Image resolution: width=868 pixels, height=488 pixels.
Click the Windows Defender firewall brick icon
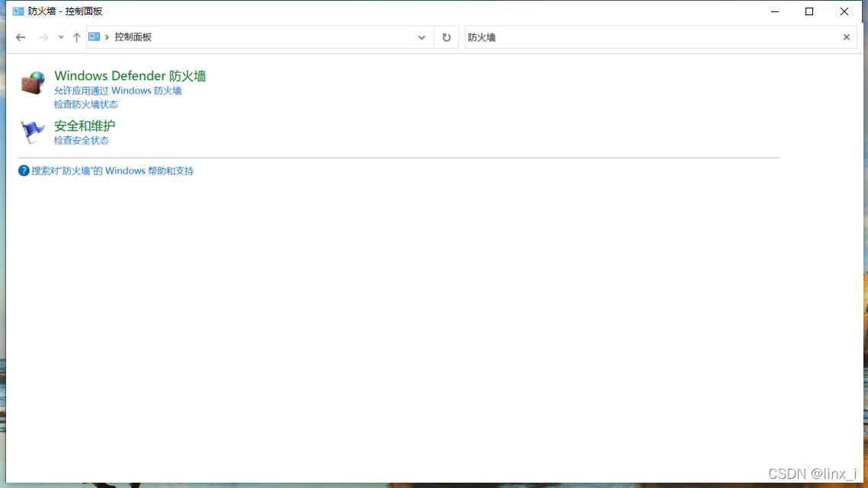tap(33, 83)
